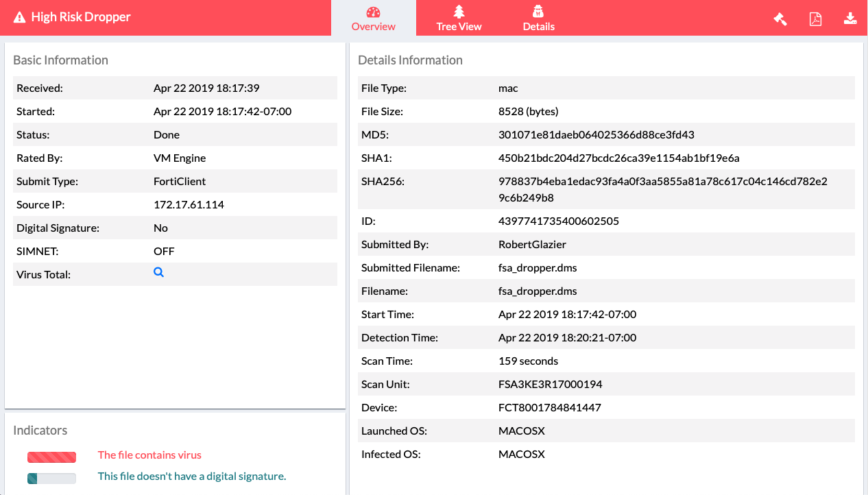Click the Details Information heading
This screenshot has width=868, height=495.
[x=410, y=60]
